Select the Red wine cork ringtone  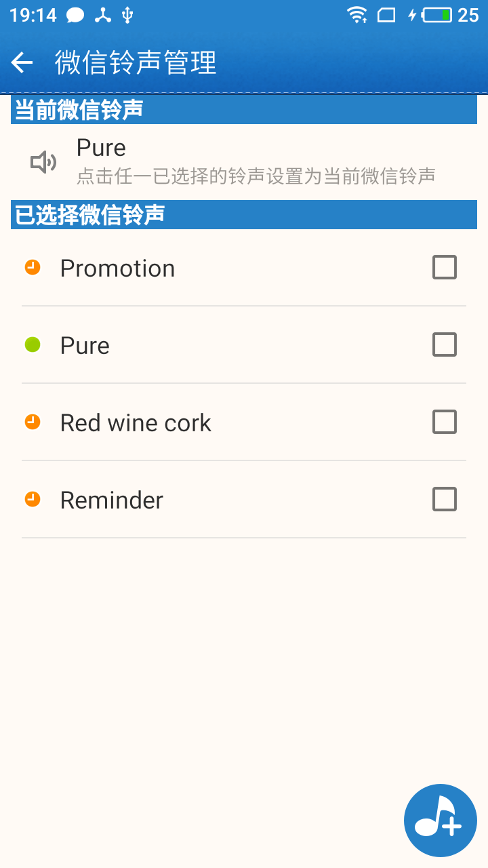(244, 422)
